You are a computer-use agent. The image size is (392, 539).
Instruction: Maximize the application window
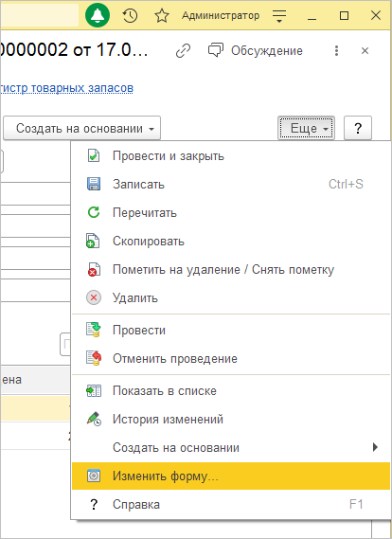pos(344,16)
